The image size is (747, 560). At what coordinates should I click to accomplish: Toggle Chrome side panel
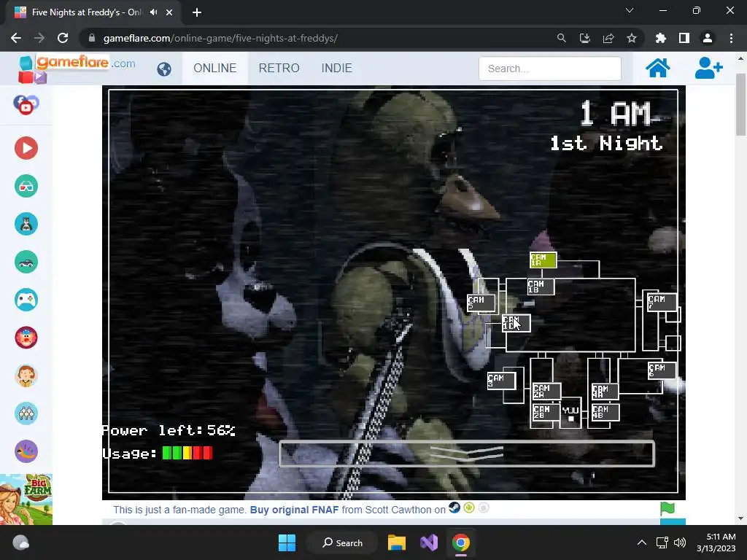click(x=684, y=38)
